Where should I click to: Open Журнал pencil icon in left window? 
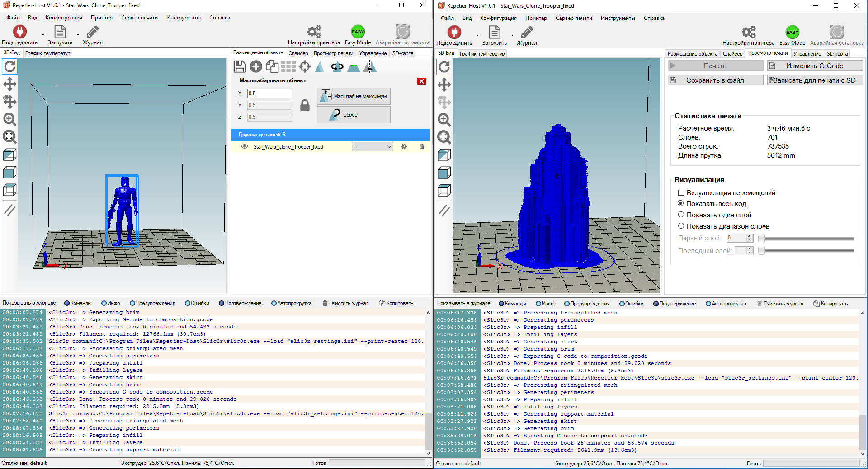pyautogui.click(x=93, y=32)
